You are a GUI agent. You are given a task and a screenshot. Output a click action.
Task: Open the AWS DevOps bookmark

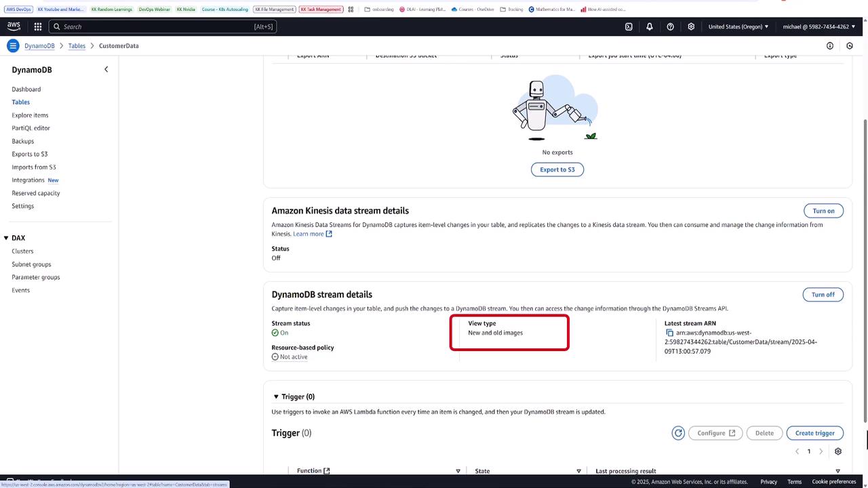click(18, 9)
